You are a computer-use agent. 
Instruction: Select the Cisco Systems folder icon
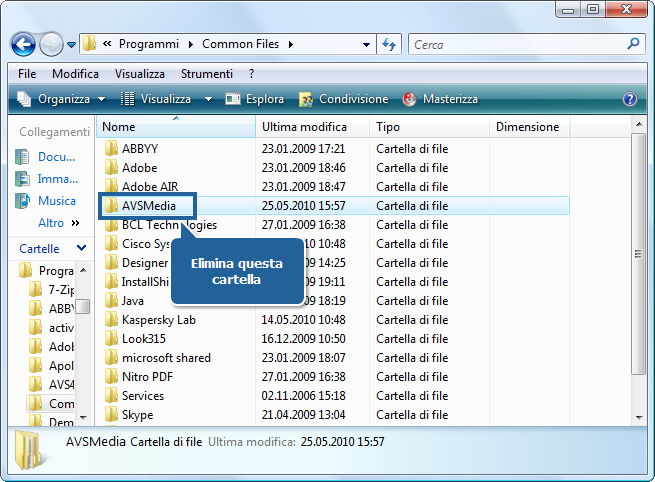(x=111, y=244)
